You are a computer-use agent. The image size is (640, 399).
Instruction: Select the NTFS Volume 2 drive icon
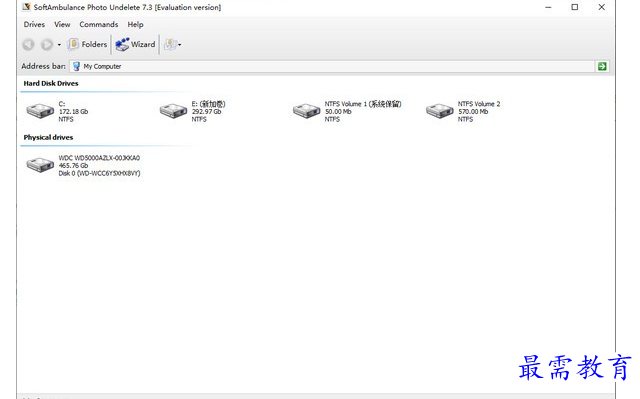coord(440,111)
